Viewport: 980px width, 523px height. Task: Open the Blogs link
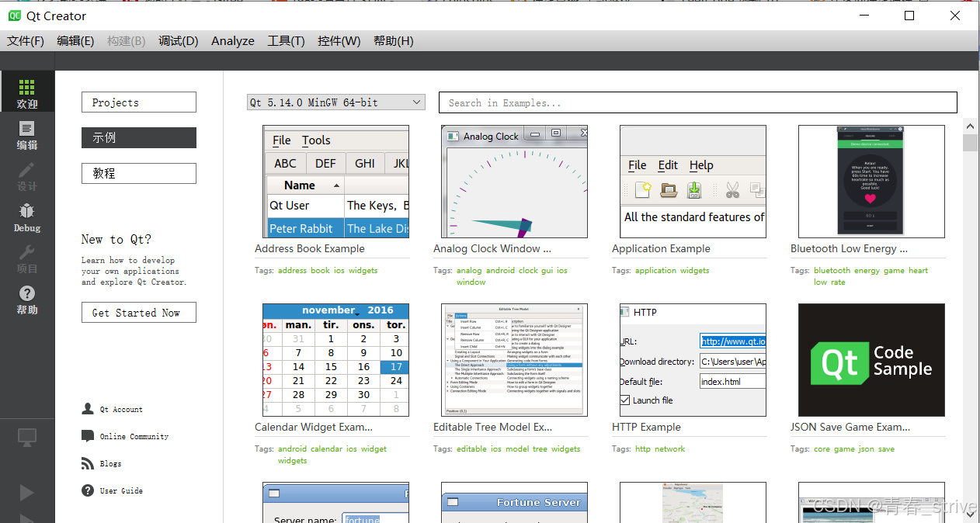pos(110,463)
